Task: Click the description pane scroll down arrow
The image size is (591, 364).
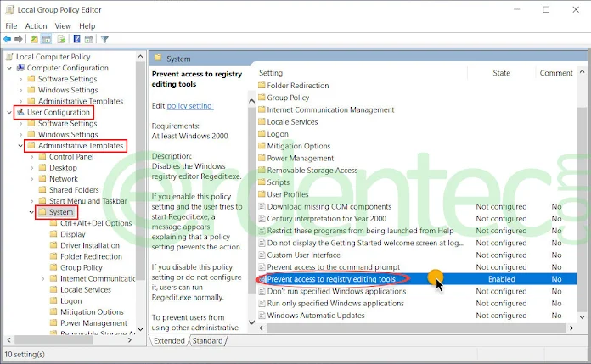Action: pyautogui.click(x=252, y=322)
